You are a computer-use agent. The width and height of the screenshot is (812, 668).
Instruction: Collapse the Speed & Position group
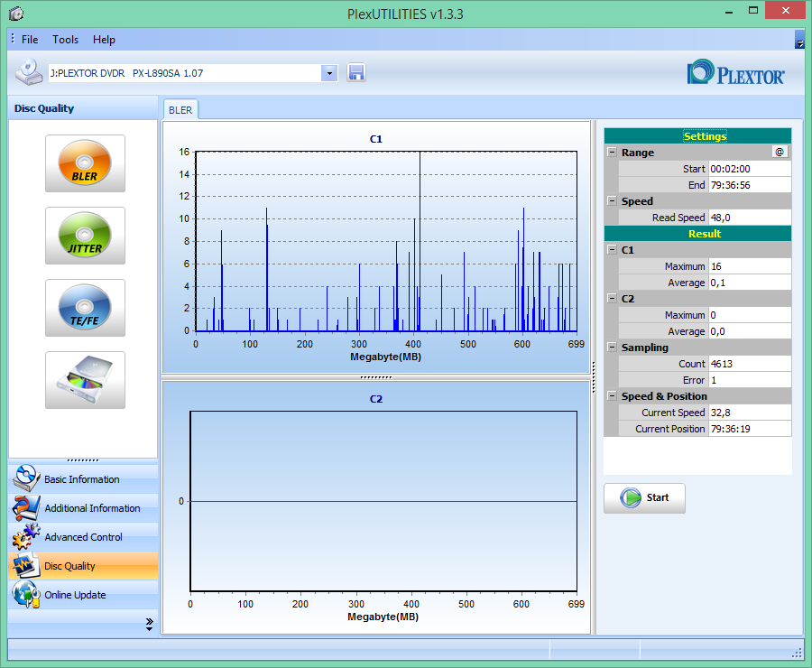click(612, 396)
